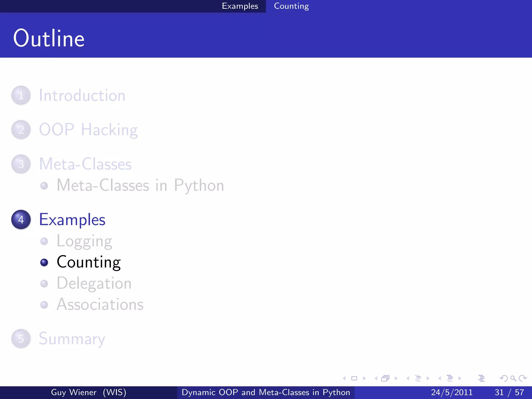Jump to next frame arrow after stacked-frames icon

[396, 378]
